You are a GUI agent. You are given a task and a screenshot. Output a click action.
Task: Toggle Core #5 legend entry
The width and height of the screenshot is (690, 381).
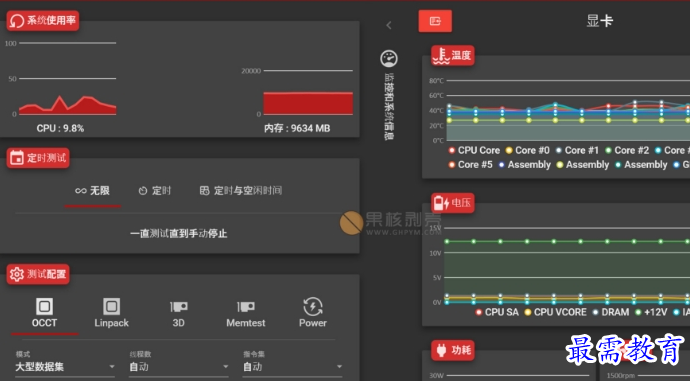(x=470, y=165)
